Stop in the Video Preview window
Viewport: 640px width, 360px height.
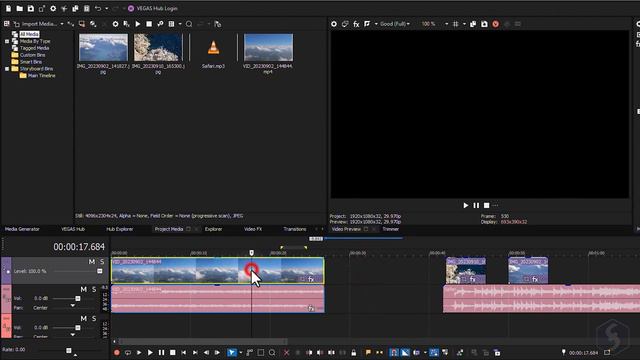click(486, 205)
